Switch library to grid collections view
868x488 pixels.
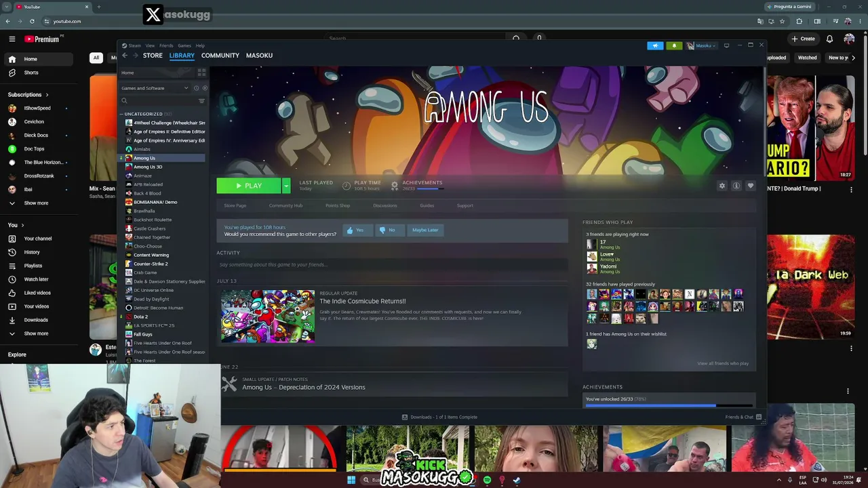(x=201, y=73)
